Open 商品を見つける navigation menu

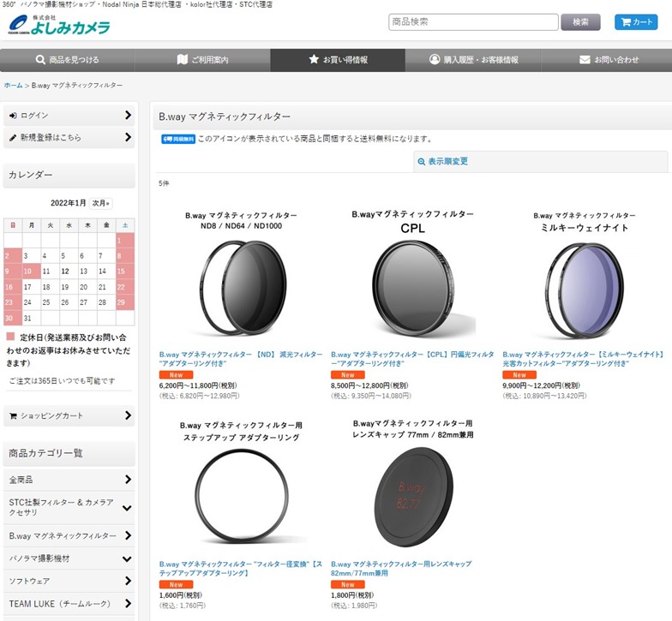[x=67, y=60]
